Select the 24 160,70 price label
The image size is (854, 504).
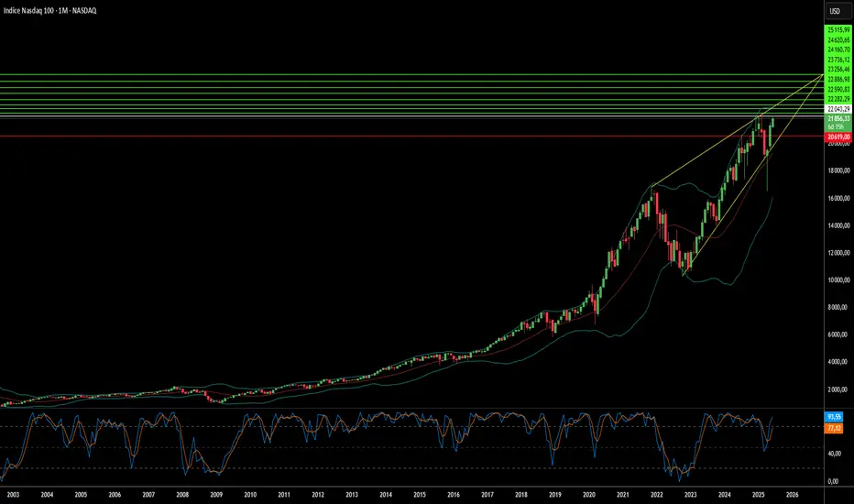[x=838, y=49]
